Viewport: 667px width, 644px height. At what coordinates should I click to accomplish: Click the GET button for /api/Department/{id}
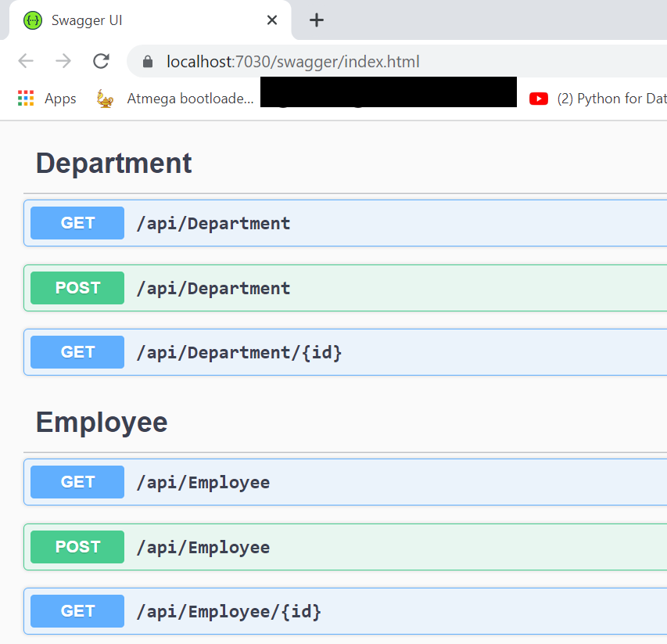(77, 352)
